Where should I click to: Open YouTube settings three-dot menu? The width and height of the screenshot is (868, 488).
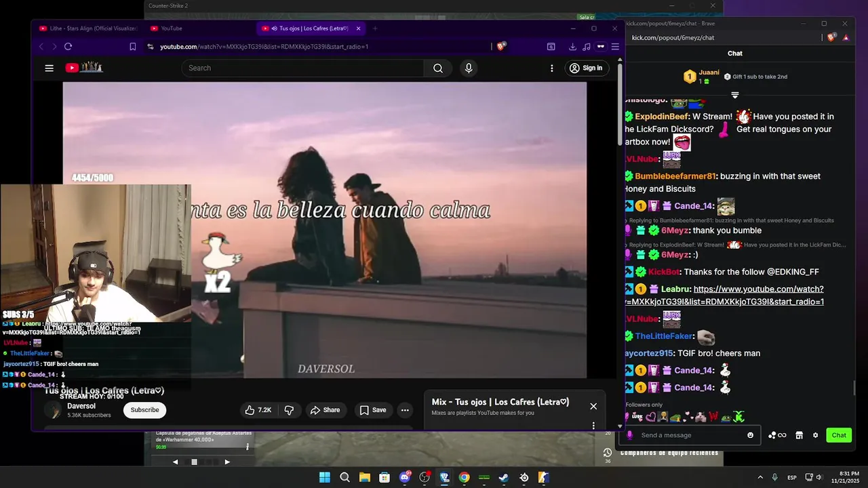pos(552,68)
